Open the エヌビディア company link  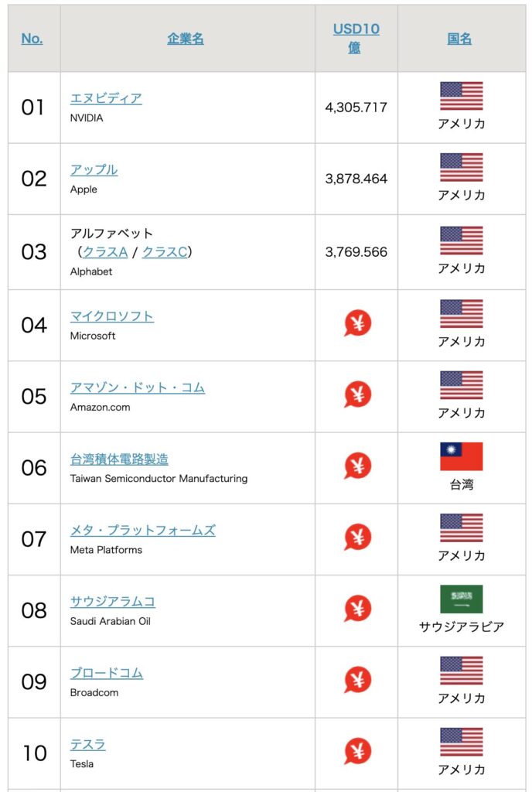pyautogui.click(x=106, y=98)
